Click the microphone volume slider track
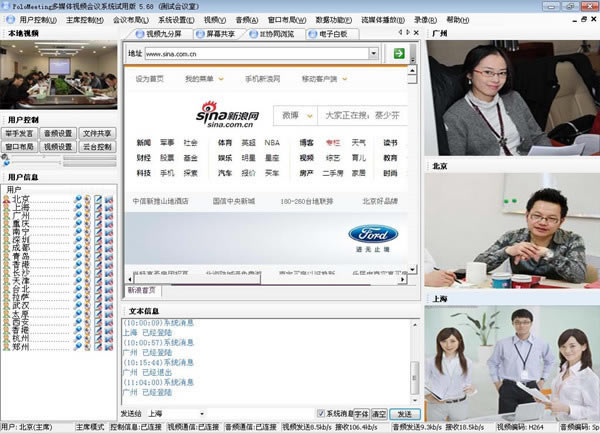Viewport: 600px width, 434px height. pos(34,163)
